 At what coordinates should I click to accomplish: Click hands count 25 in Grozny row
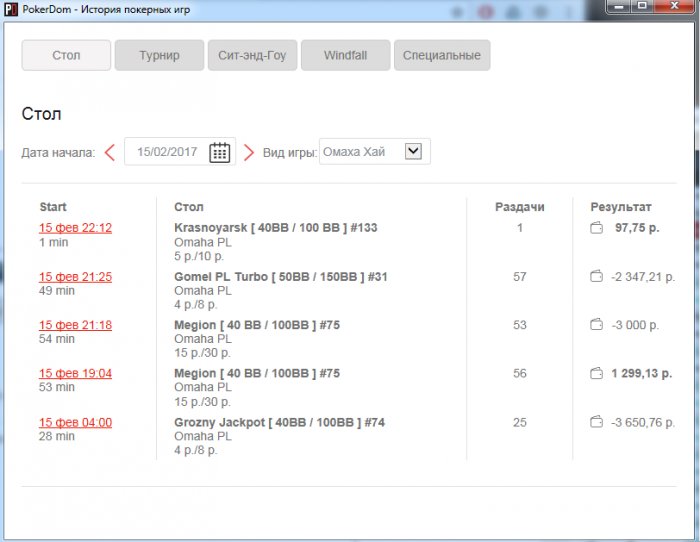520,422
